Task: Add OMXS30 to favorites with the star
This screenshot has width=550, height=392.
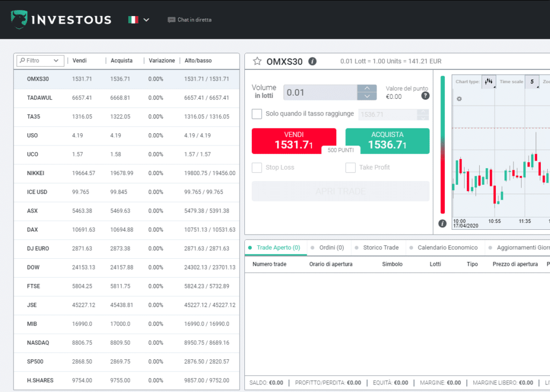Action: coord(257,61)
